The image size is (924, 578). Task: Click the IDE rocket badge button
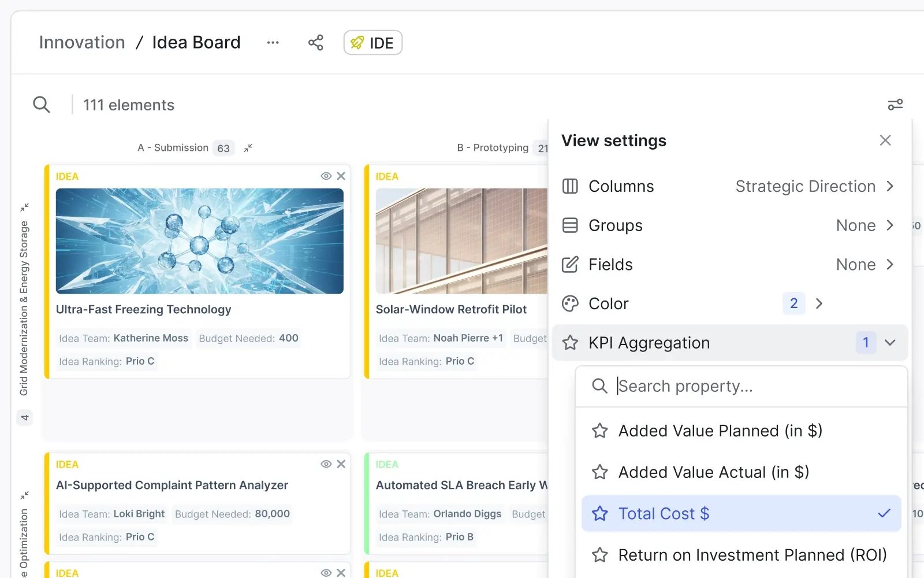372,43
